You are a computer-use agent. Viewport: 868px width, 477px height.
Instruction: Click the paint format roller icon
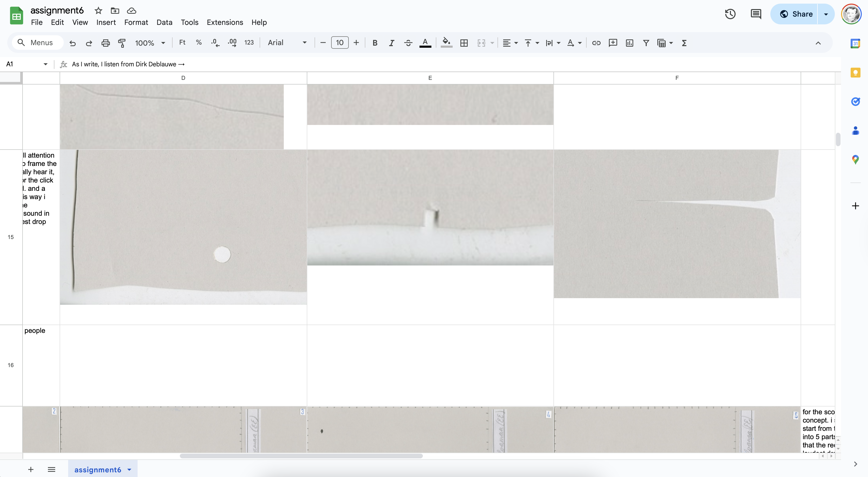[x=122, y=43]
